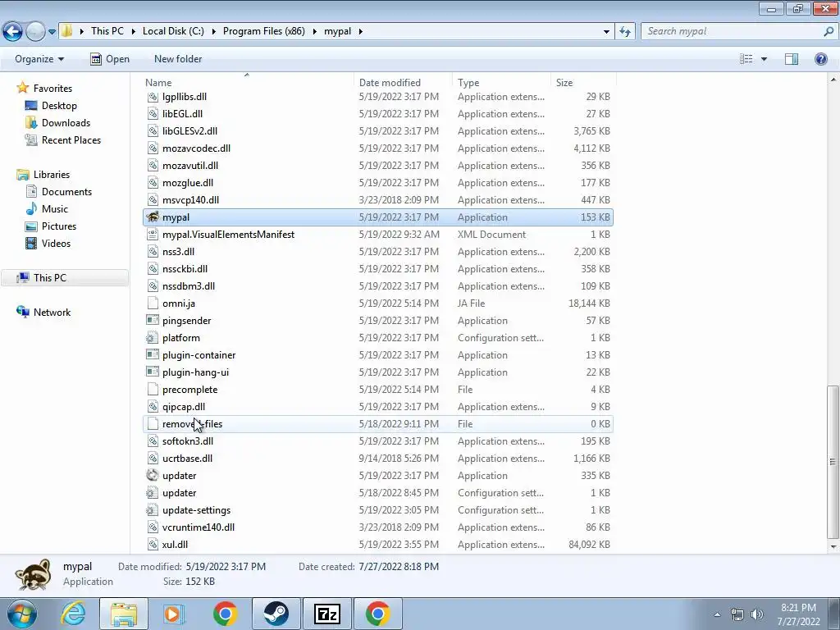This screenshot has width=840, height=630.
Task: Expand arrow after 'Local Disk (C:)' breadcrumb
Action: (214, 32)
